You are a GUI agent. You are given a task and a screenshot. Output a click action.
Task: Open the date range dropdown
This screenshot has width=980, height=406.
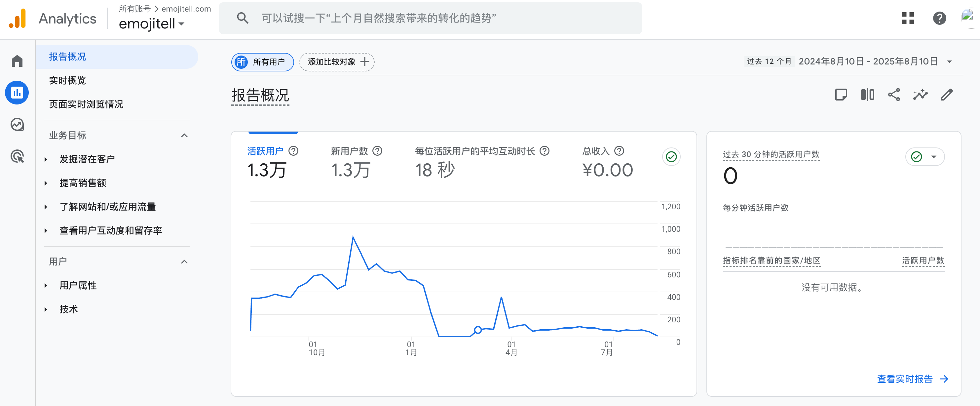(949, 61)
